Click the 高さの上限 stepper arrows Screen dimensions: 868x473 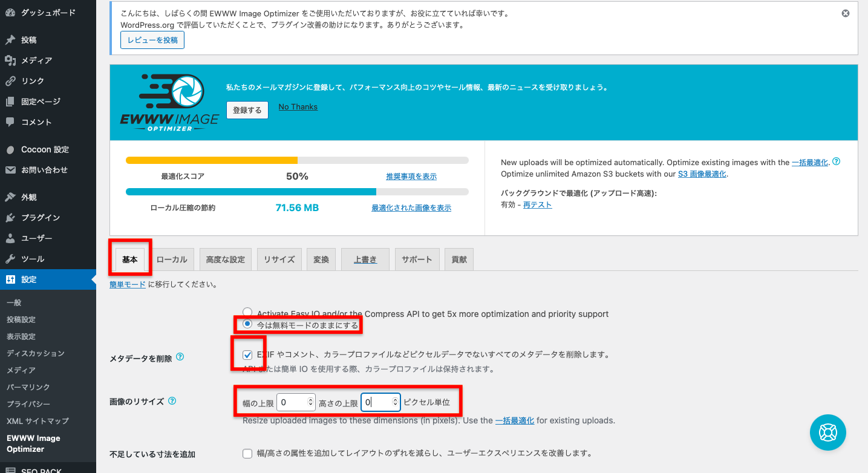[x=396, y=402]
